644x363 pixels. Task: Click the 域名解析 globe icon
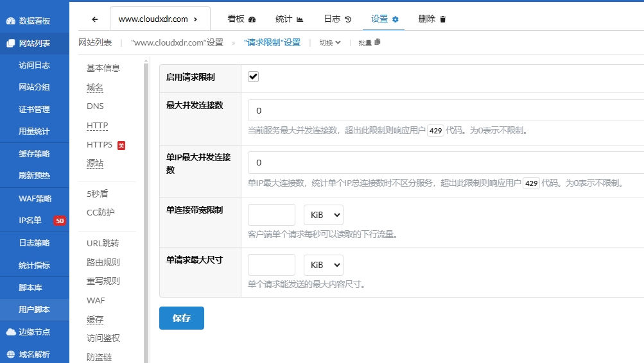[11, 355]
